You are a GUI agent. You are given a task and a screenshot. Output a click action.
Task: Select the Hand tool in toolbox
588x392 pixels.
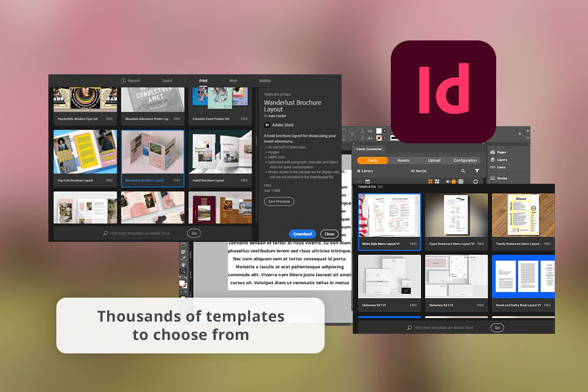(x=183, y=265)
